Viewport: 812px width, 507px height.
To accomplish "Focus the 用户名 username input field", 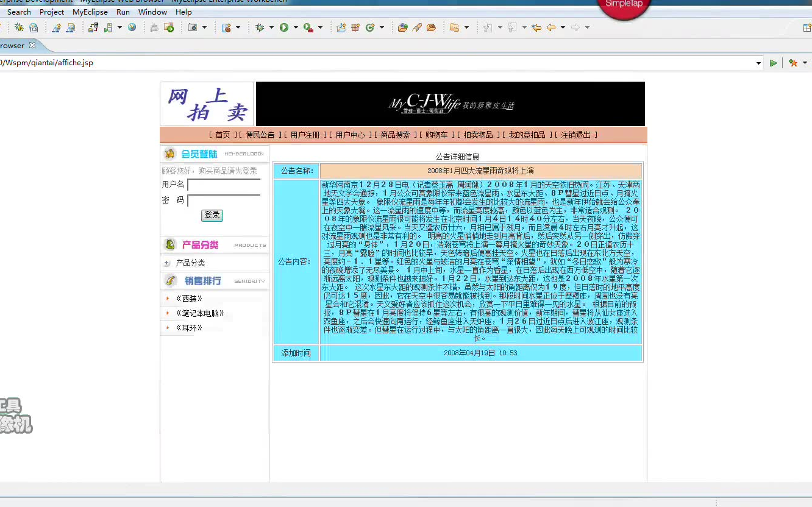I will [x=224, y=185].
